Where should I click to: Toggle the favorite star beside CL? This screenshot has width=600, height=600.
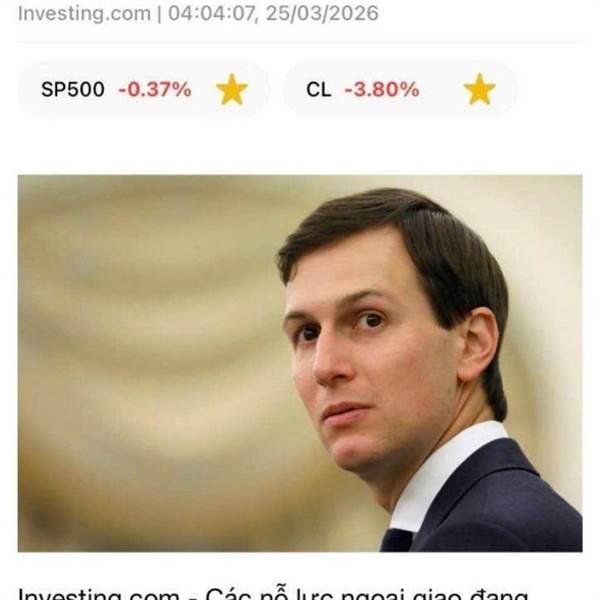coord(479,90)
